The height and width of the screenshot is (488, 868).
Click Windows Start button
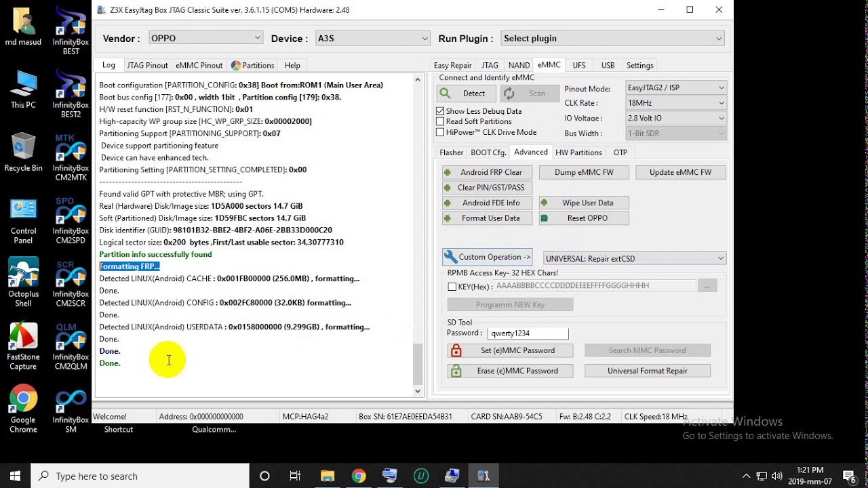[15, 476]
